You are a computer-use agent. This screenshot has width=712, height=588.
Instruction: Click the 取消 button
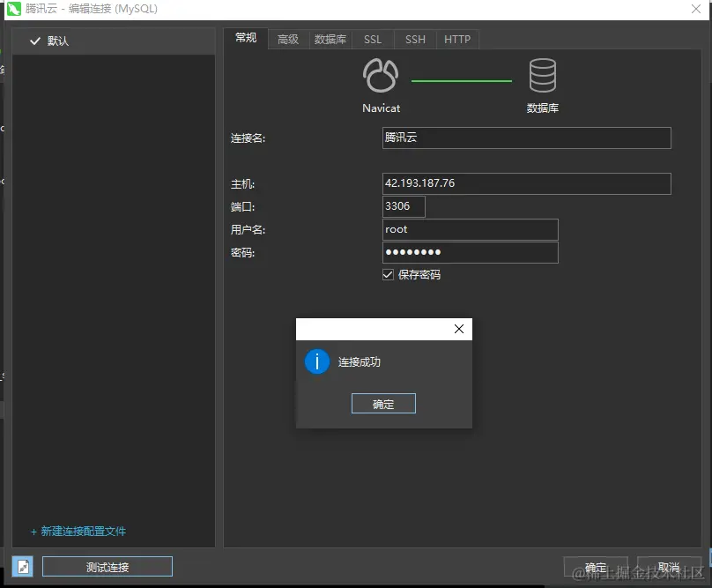click(669, 567)
